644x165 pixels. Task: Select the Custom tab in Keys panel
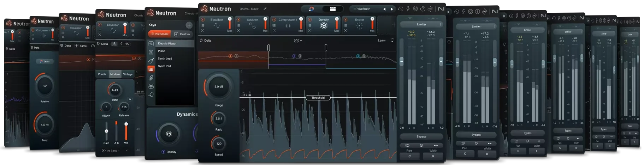pos(182,34)
